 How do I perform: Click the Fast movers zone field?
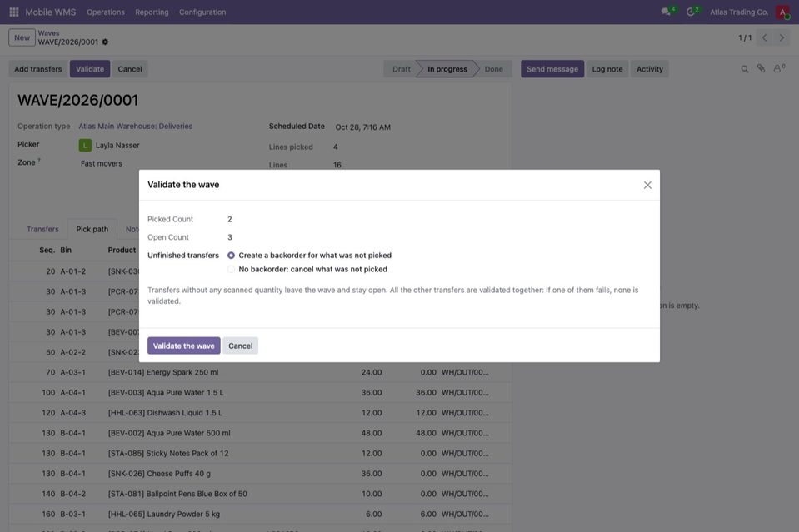[102, 163]
